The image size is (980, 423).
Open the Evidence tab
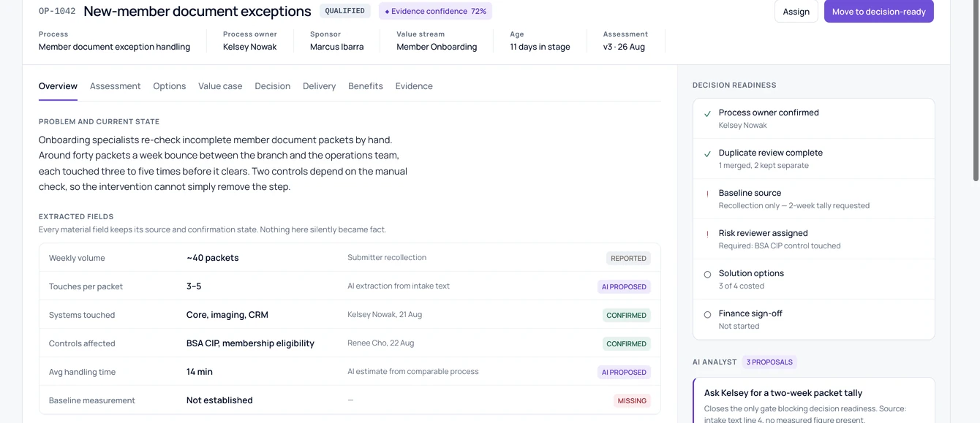coord(414,86)
